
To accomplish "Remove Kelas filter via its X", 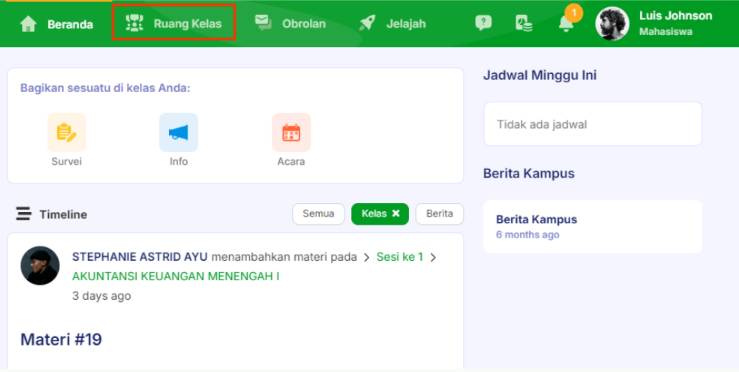I will click(x=396, y=214).
